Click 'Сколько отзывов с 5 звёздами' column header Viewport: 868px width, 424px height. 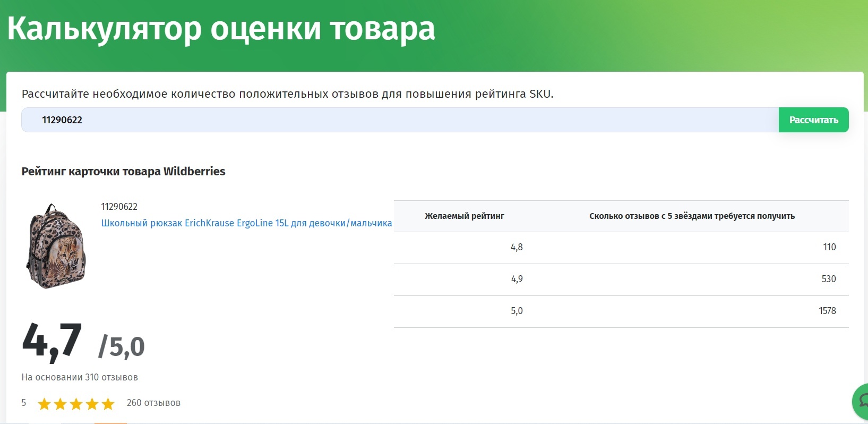point(692,216)
